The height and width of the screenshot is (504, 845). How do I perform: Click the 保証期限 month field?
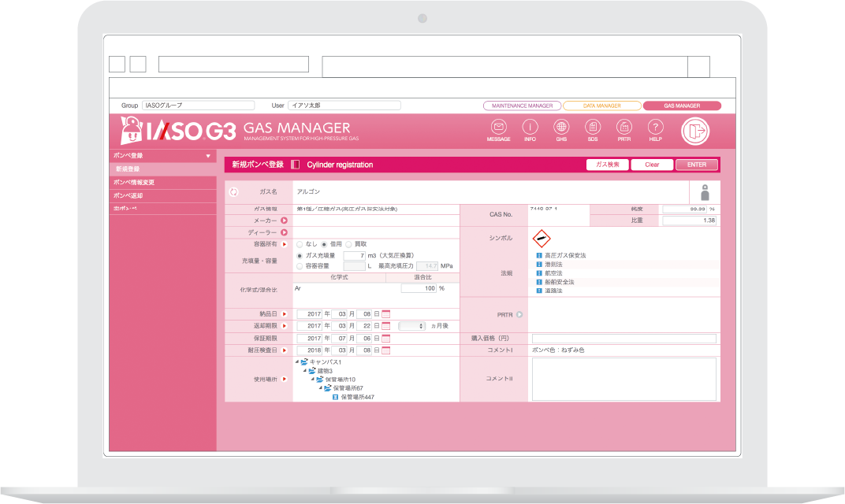click(340, 338)
